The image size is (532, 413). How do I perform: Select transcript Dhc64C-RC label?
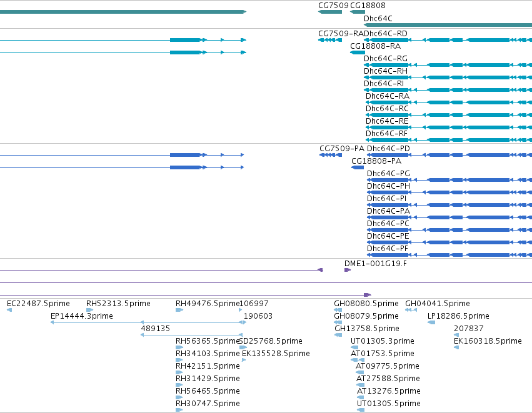coord(387,109)
